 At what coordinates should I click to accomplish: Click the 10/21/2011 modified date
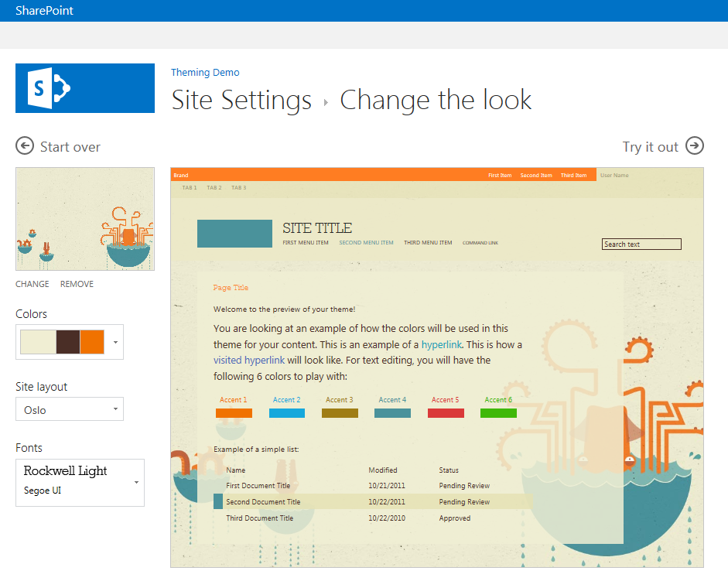pyautogui.click(x=386, y=485)
